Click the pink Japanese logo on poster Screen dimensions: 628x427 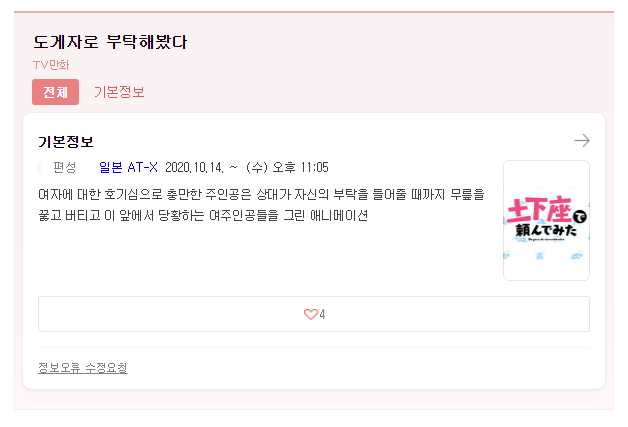[x=539, y=209]
